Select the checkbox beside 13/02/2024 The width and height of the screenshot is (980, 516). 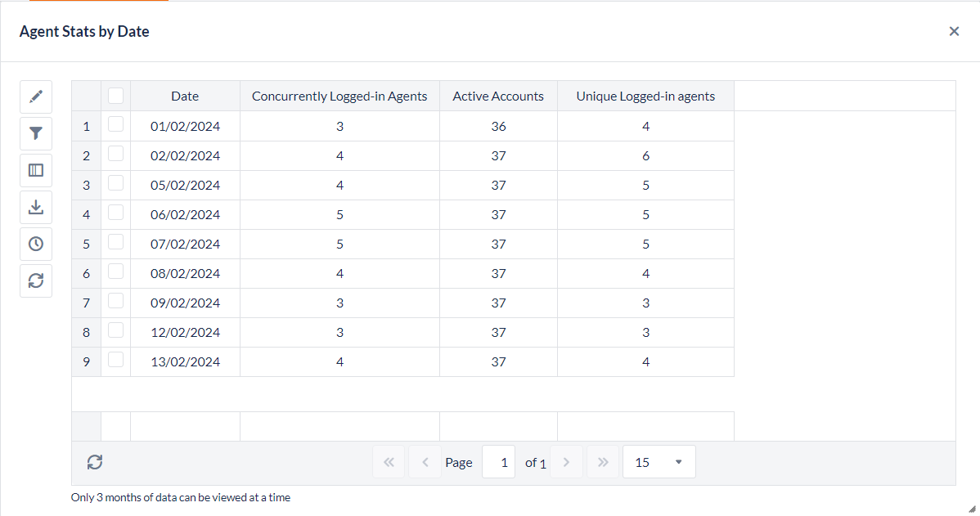(x=115, y=361)
